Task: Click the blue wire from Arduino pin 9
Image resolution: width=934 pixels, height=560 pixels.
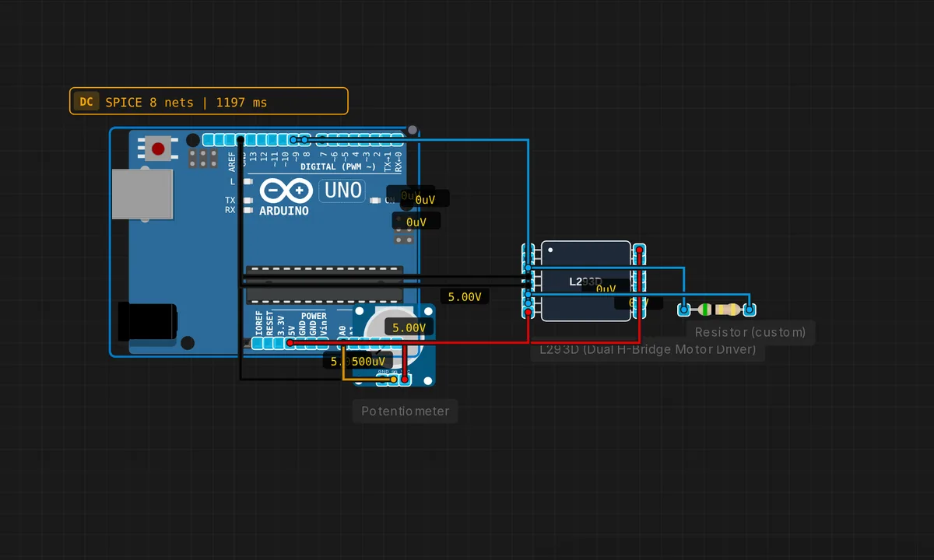Action: (x=528, y=194)
